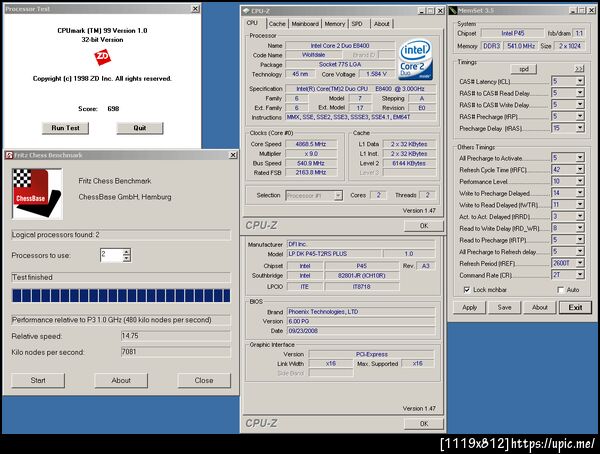Click the Processors to use input field
Viewport: 600px width, 454px height.
pos(111,255)
